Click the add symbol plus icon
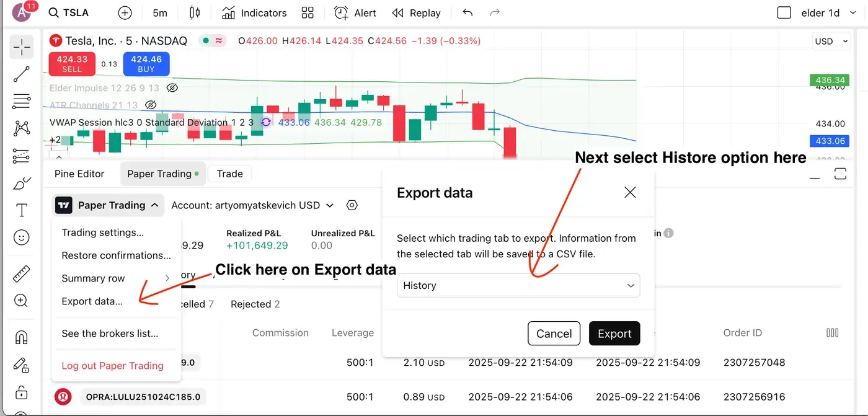Viewport: 868px width, 416px height. [x=125, y=13]
